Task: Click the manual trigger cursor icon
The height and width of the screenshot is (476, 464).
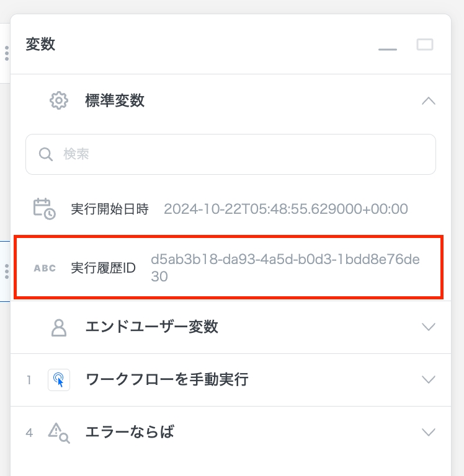Action: tap(59, 379)
